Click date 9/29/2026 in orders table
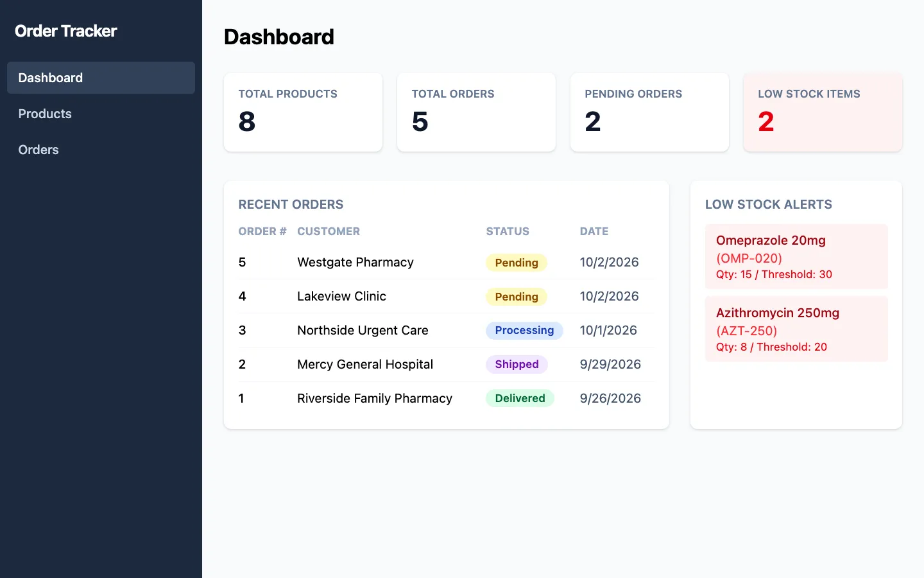The image size is (924, 578). [x=610, y=364]
